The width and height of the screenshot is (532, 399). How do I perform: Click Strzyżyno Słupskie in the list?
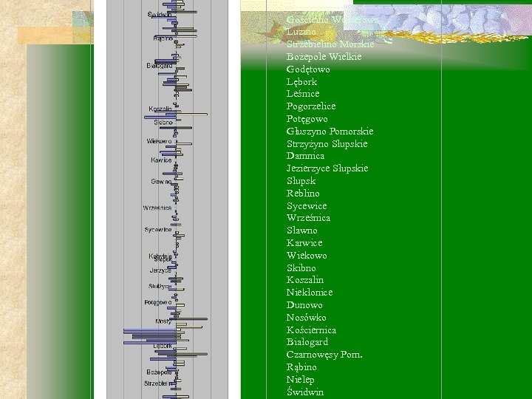tap(327, 144)
